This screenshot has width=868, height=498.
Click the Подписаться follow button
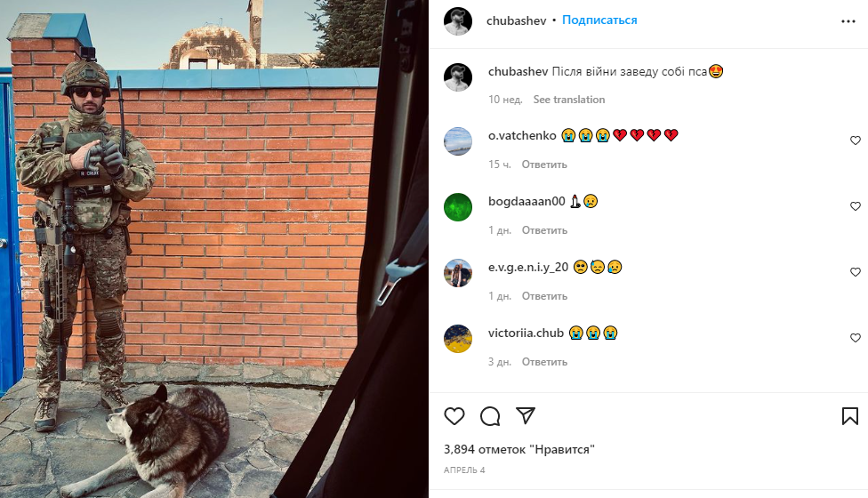[x=599, y=20]
